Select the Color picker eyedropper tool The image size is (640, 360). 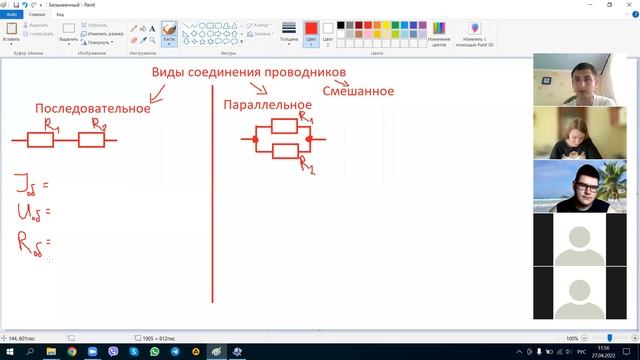(x=143, y=40)
